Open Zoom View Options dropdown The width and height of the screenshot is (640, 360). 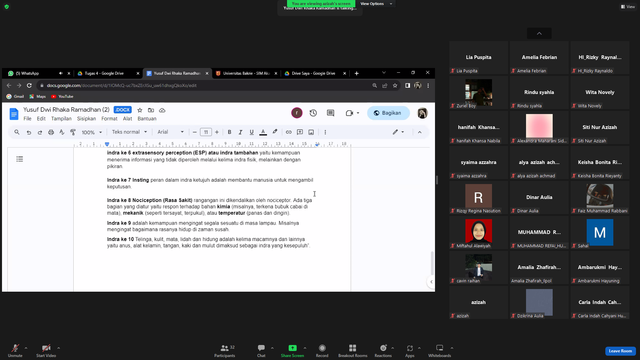[376, 4]
